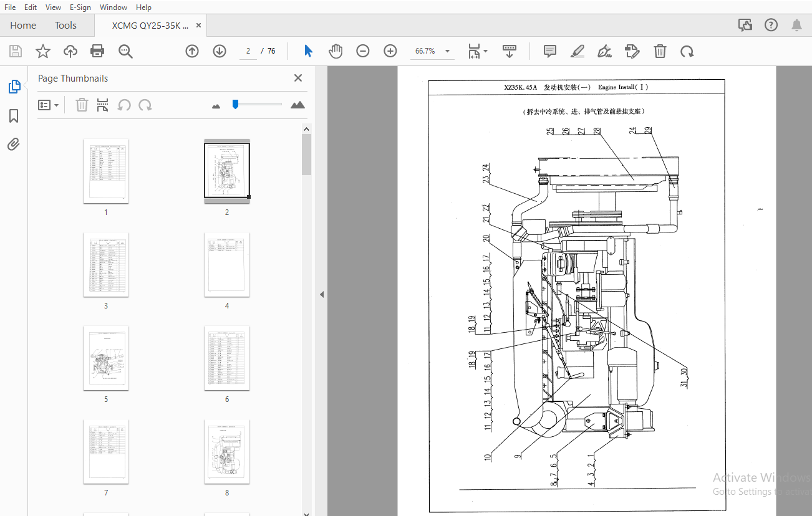Click the thumbnails scrollbar up arrow
This screenshot has height=516, width=812.
(x=306, y=129)
